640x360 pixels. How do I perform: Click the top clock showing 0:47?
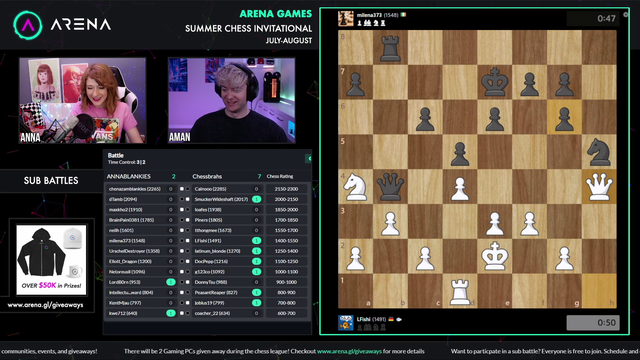point(593,18)
